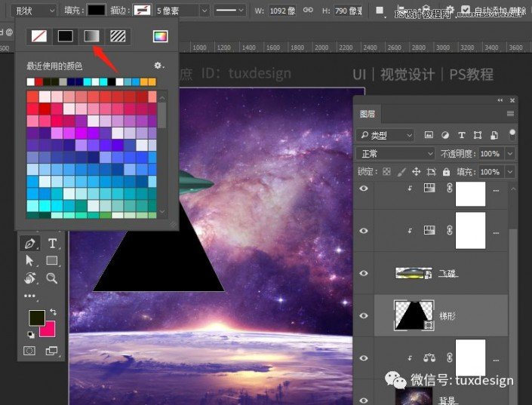The image size is (532, 405).
Task: Collapse the Layers panel double-arrow
Action: (x=500, y=100)
